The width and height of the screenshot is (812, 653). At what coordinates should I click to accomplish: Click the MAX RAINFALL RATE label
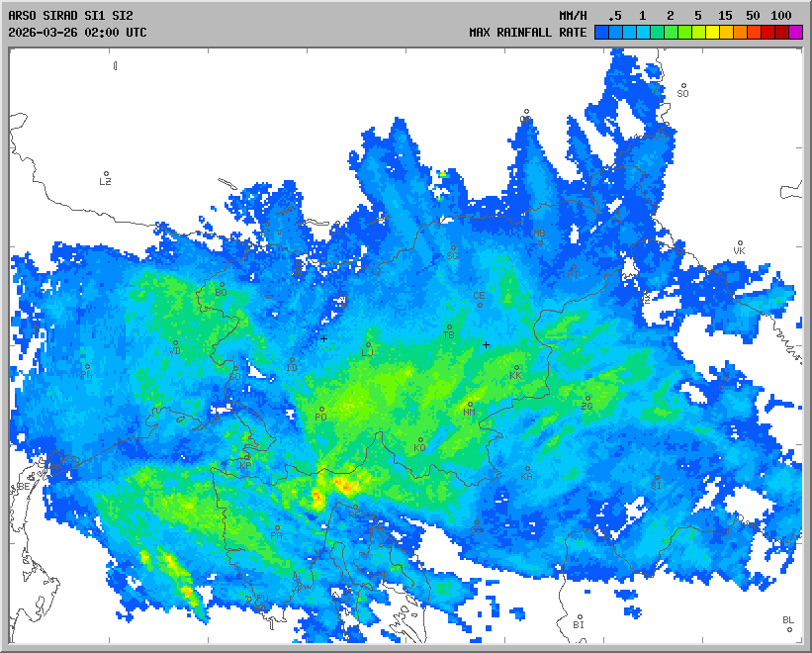point(528,33)
